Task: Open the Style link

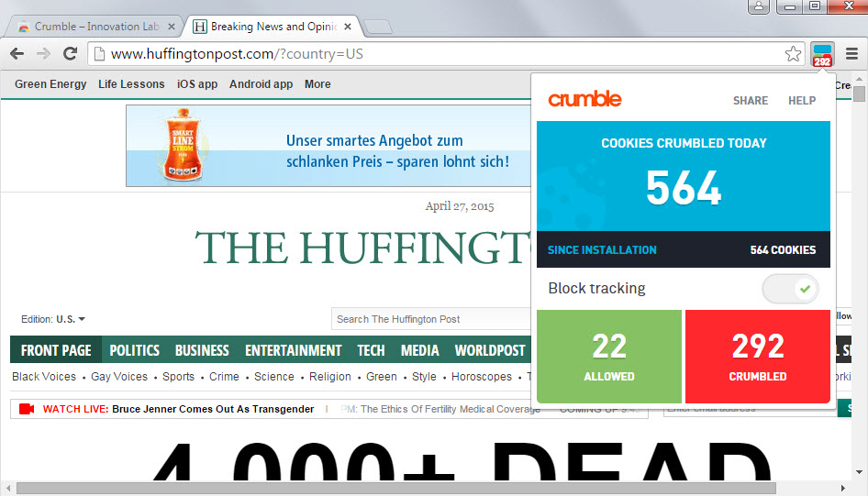Action: [x=424, y=377]
